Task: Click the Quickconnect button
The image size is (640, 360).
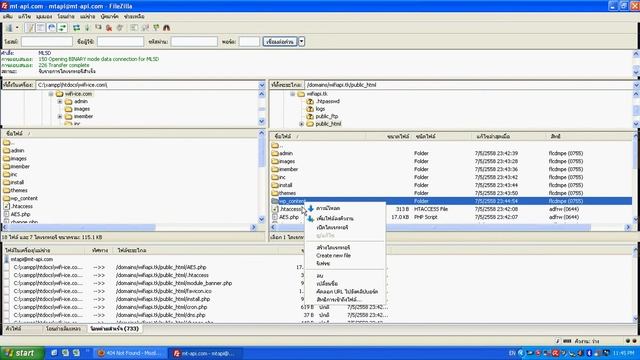Action: (280, 42)
